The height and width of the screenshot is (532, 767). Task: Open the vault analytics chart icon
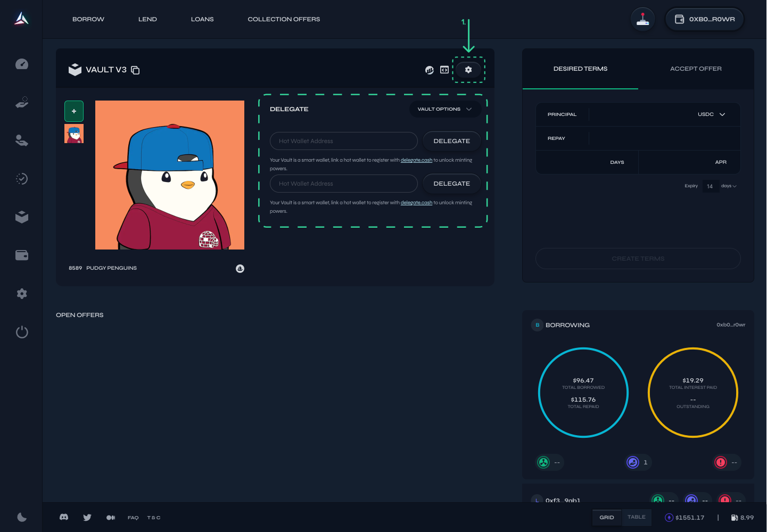point(430,70)
